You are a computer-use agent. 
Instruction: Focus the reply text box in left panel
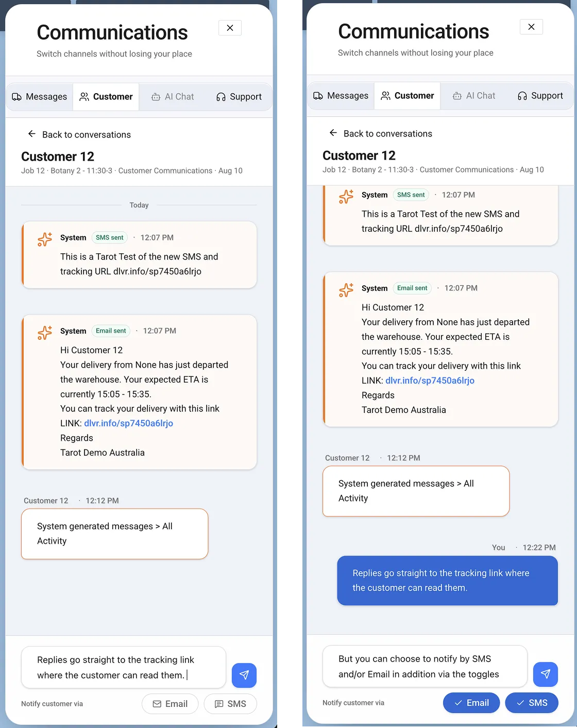pyautogui.click(x=124, y=667)
